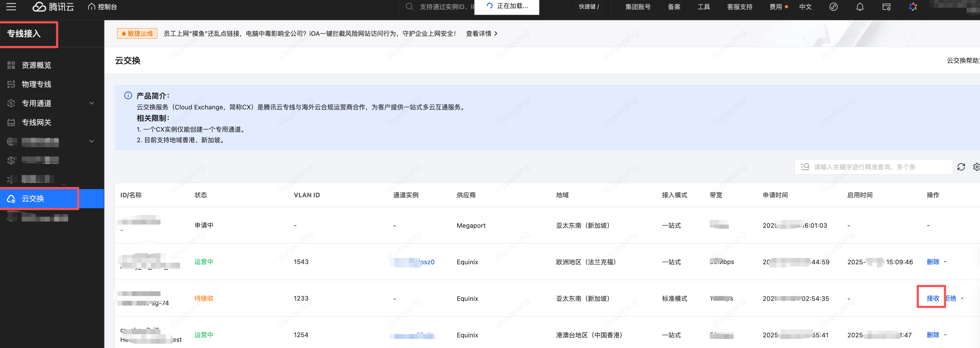Open the billing window icon in header

pyautogui.click(x=886, y=7)
